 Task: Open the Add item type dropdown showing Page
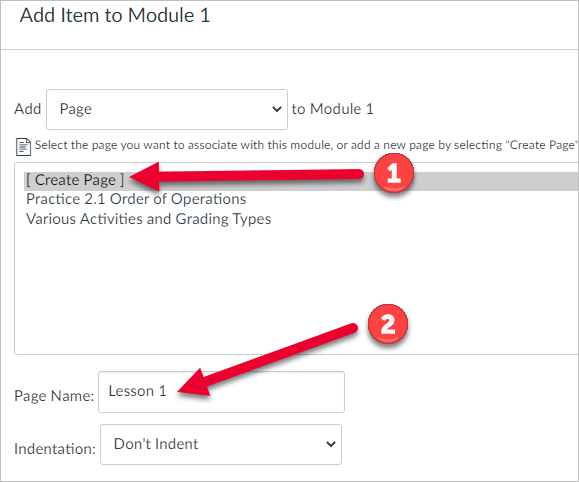point(167,109)
